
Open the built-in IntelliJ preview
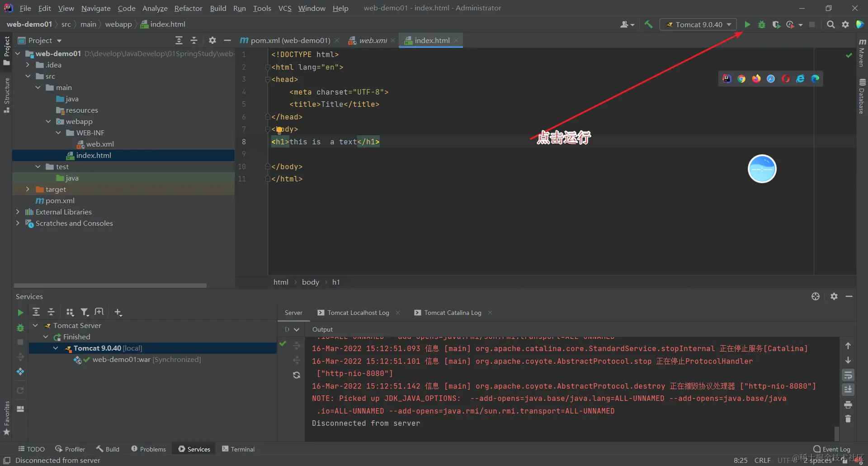pyautogui.click(x=726, y=79)
